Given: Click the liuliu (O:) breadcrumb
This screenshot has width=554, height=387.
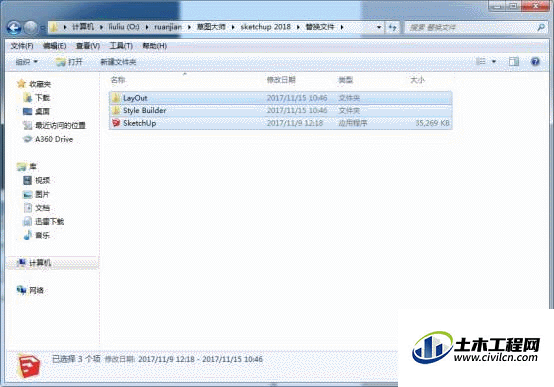Looking at the screenshot, I should [124, 27].
